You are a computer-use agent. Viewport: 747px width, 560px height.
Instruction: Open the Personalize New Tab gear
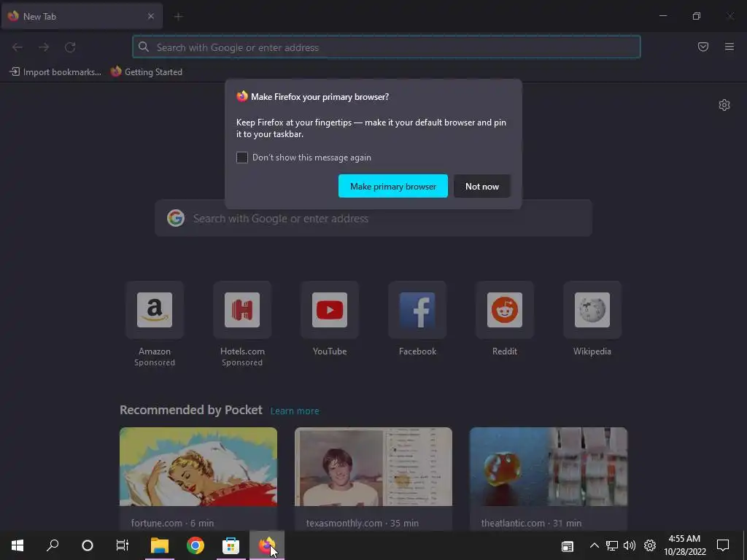tap(724, 105)
